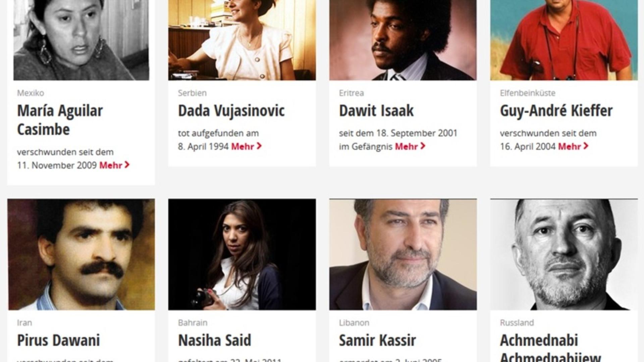The image size is (644, 362).
Task: Click the red chevron after 11. November 2009
Action: 127,165
